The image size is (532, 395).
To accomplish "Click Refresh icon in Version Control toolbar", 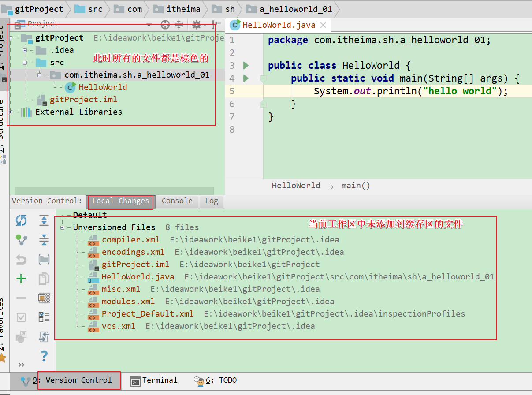I will (x=21, y=220).
